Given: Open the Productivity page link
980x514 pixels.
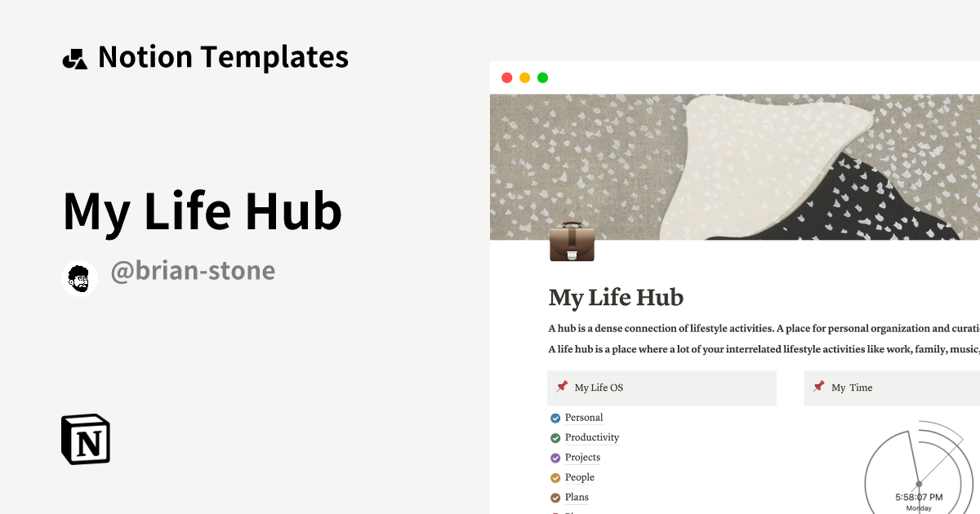Looking at the screenshot, I should [x=591, y=437].
